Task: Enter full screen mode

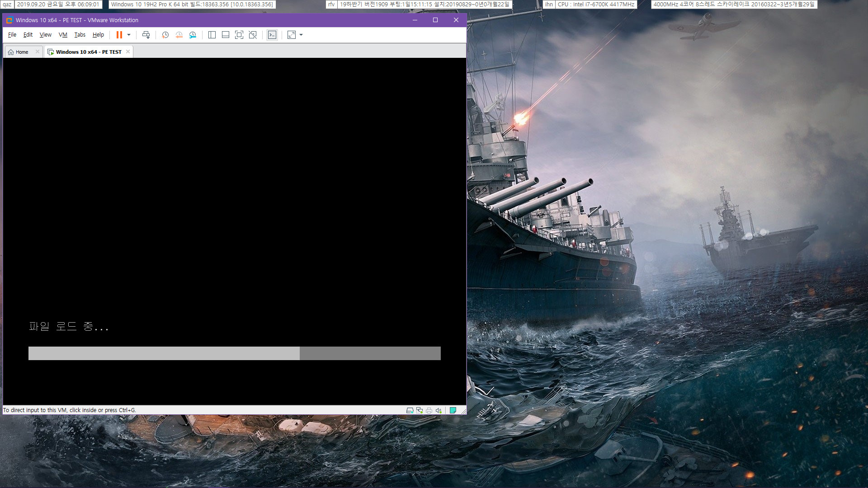Action: pyautogui.click(x=239, y=35)
